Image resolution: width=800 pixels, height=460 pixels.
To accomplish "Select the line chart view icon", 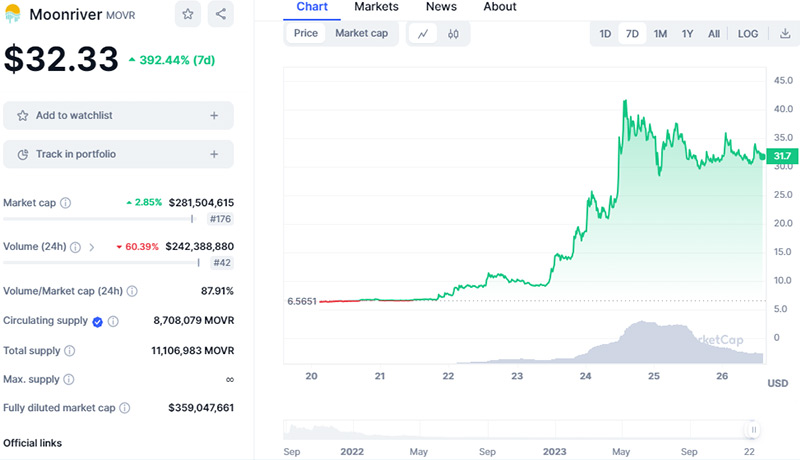I will pyautogui.click(x=423, y=34).
